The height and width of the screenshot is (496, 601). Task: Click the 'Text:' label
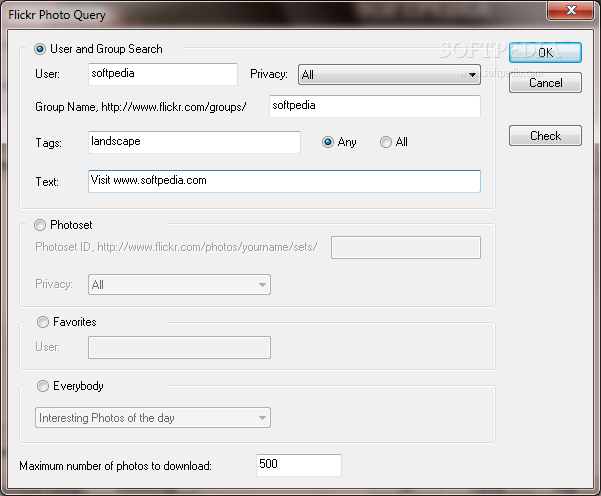coord(47,182)
